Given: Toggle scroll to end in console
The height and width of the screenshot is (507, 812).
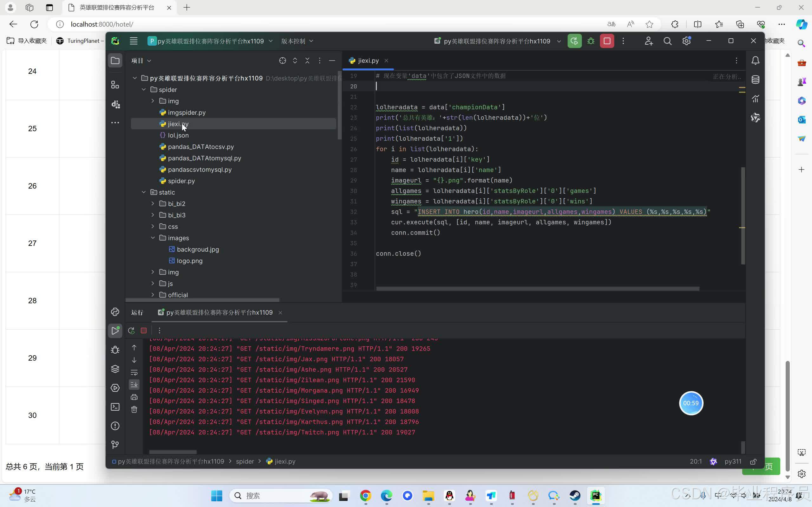Looking at the screenshot, I should (x=134, y=385).
